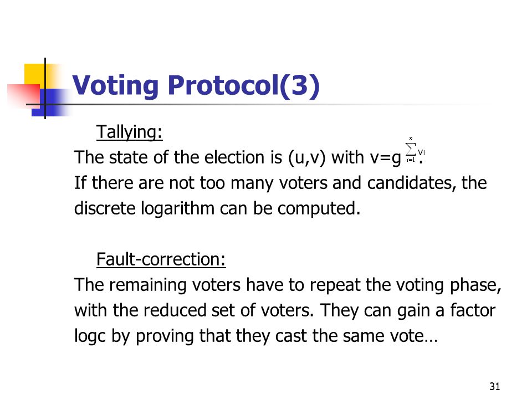532x399 pixels.
Task: Click the vertical black line of logo
Action: 45,88
